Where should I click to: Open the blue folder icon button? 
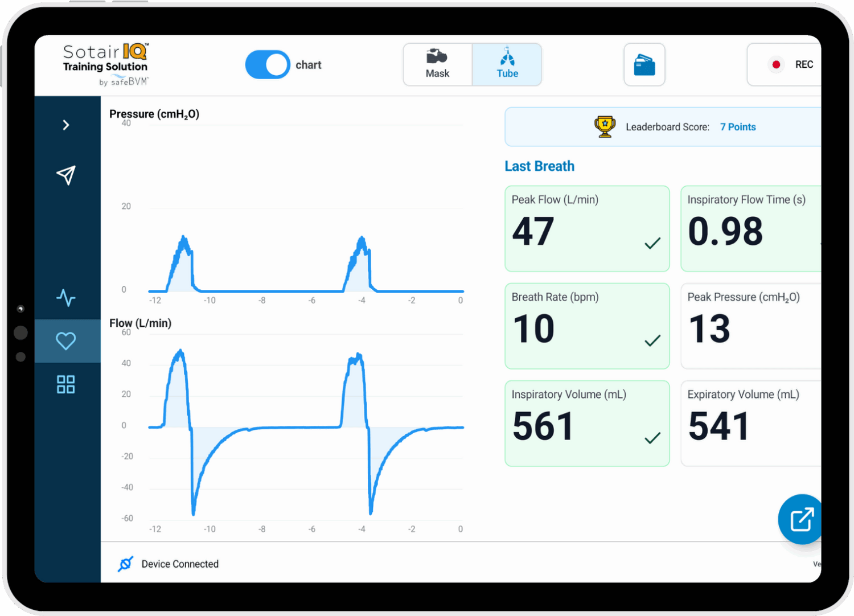coord(644,65)
